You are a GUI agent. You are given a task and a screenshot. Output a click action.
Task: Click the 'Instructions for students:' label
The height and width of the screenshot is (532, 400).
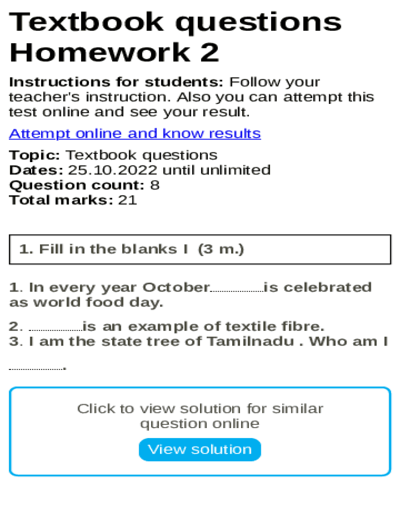point(116,83)
